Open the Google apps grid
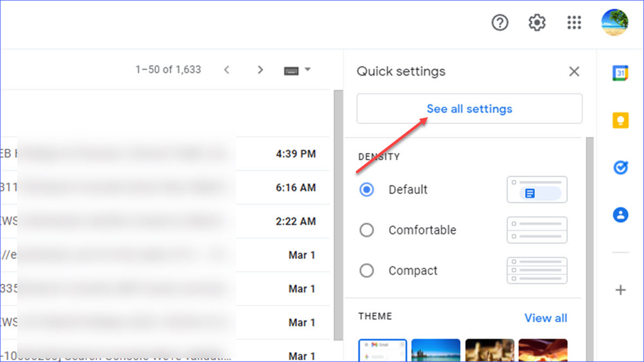644x362 pixels. (574, 23)
